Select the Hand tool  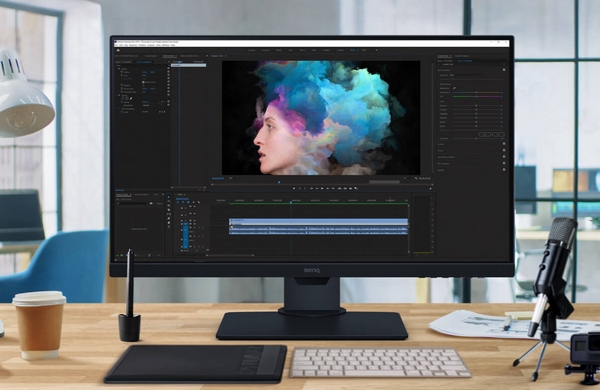(169, 223)
